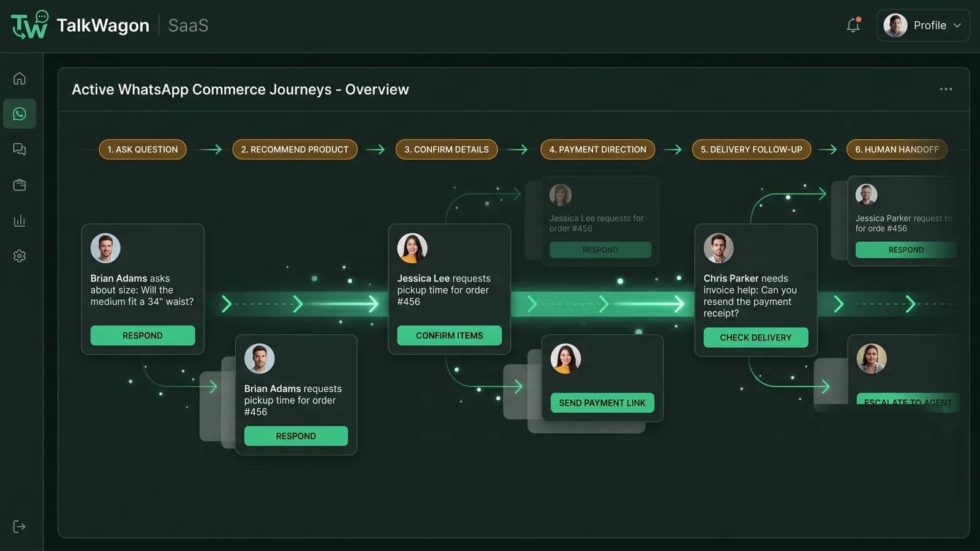
Task: Click Chris Parker avatar
Action: pos(718,248)
